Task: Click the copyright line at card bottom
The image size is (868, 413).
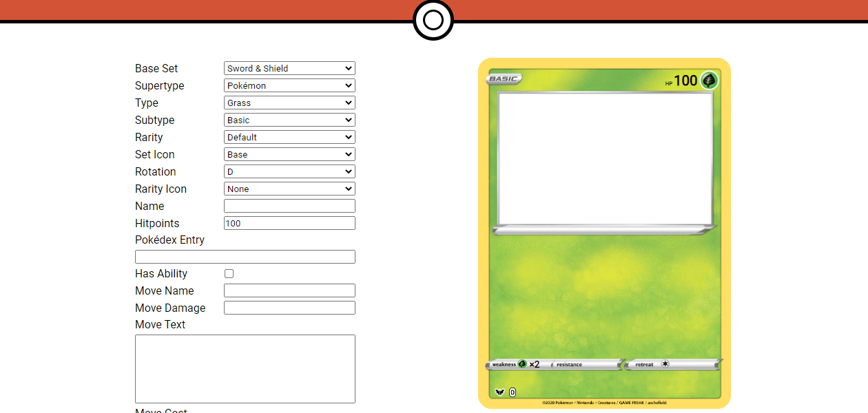Action: click(x=604, y=403)
